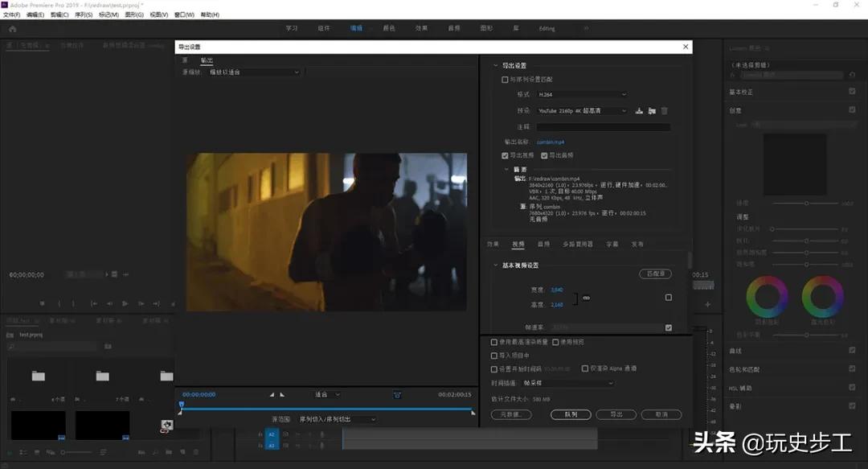Click the width-height link constraint icon
This screenshot has height=469, width=868.
(587, 298)
